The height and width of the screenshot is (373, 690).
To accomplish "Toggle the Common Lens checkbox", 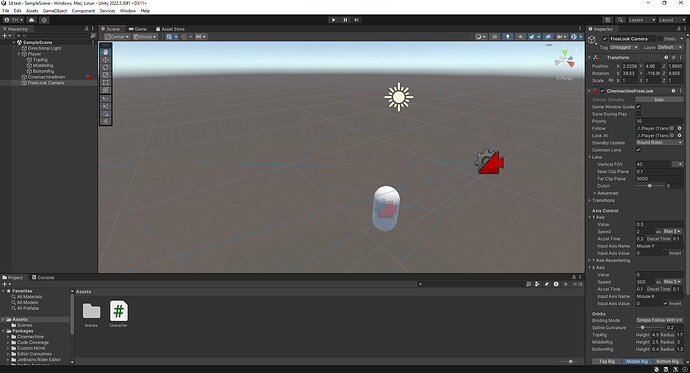I will pos(639,150).
